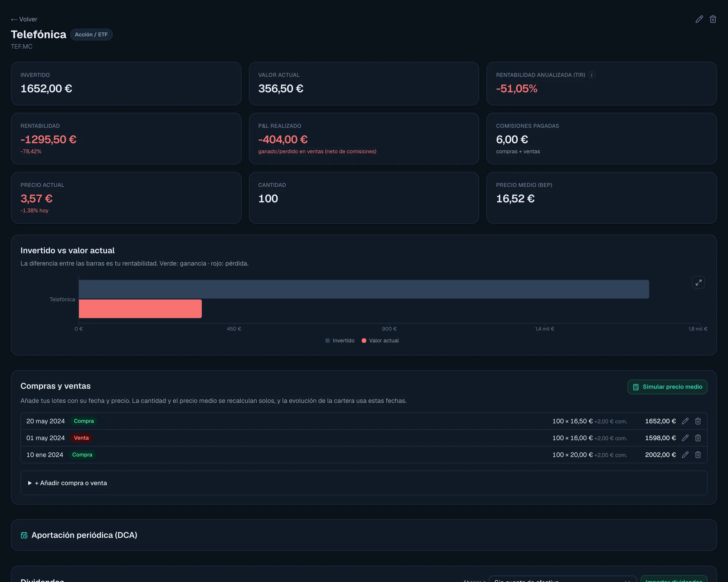The image size is (728, 582).
Task: Click the Valor actual value 356,50 €
Action: (x=281, y=88)
